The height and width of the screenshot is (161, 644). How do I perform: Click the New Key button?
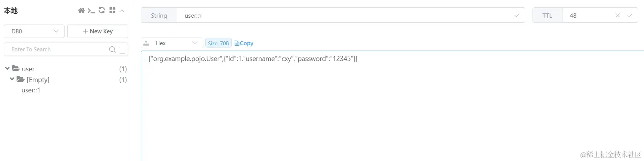(98, 31)
